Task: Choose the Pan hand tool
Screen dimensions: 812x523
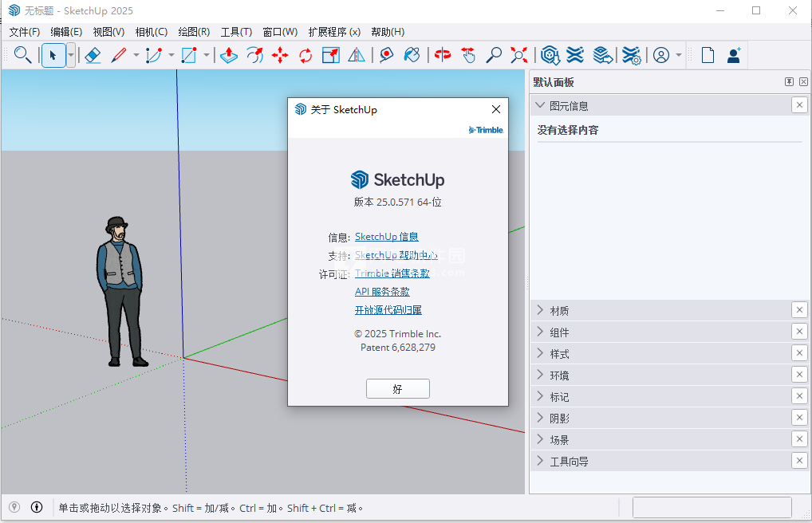Action: (468, 55)
